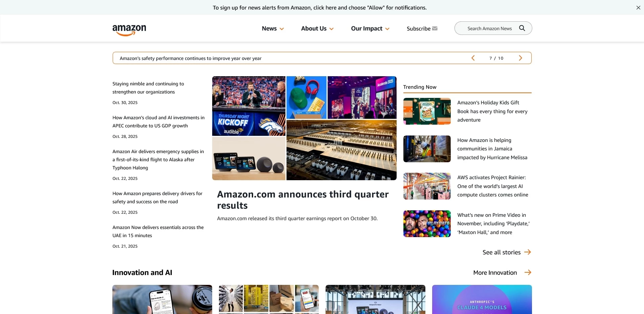Screen dimensions: 644x314
Task: Click inside the Search Amazon News field
Action: [490, 28]
